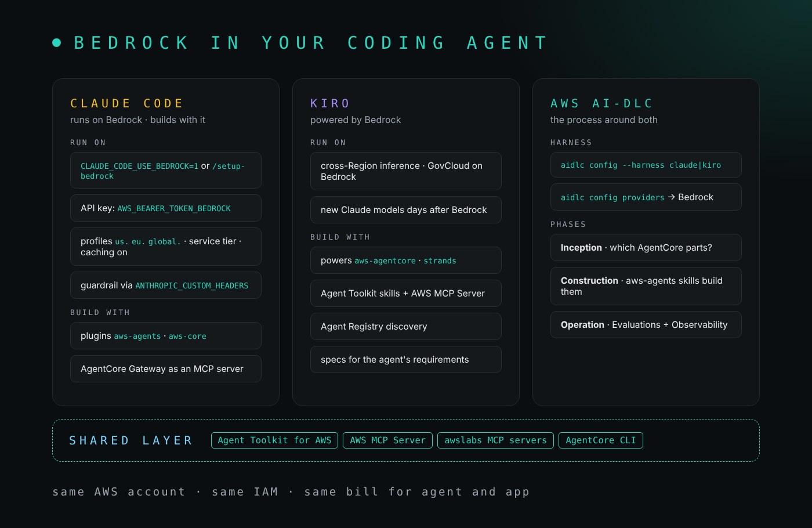
Task: Click the HARNESS section label
Action: pos(571,143)
